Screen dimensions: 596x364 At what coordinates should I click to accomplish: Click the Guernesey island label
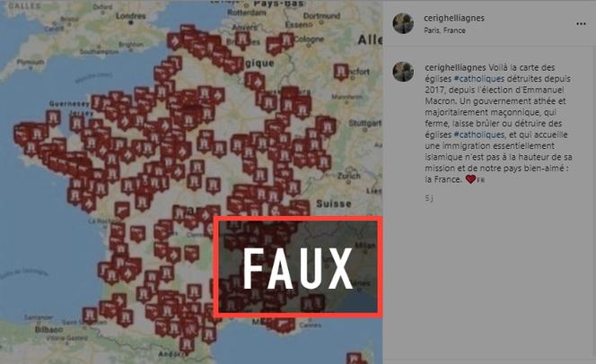click(x=69, y=104)
